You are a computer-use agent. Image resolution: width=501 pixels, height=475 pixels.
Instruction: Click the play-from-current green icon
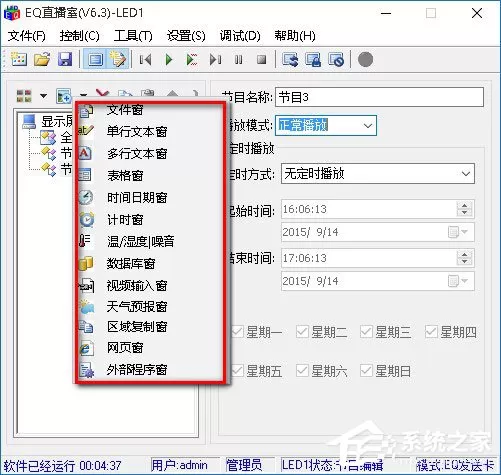pyautogui.click(x=192, y=60)
